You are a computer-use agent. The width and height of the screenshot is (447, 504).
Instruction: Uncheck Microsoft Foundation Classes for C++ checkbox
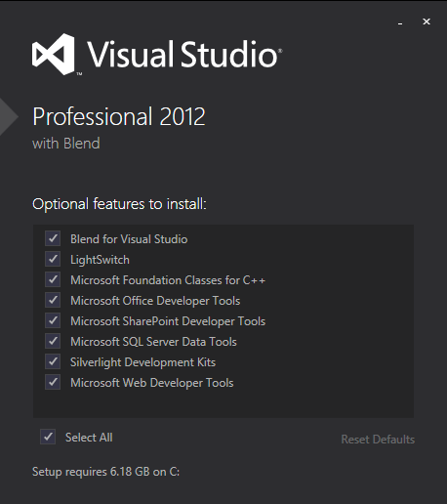[53, 279]
